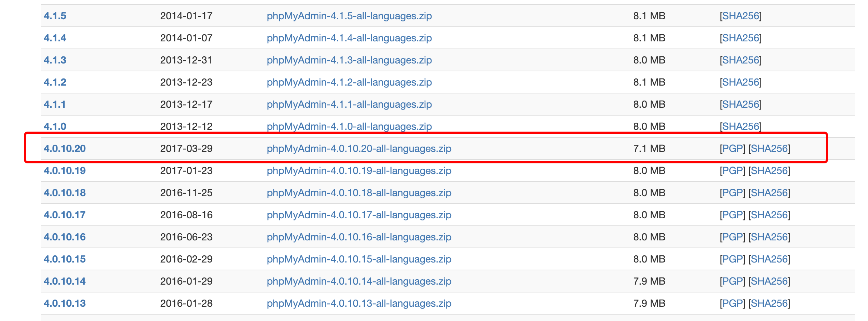Download phpMyAdmin-4.0.10.16-all-languages.zip
This screenshot has height=321, width=868.
point(359,237)
